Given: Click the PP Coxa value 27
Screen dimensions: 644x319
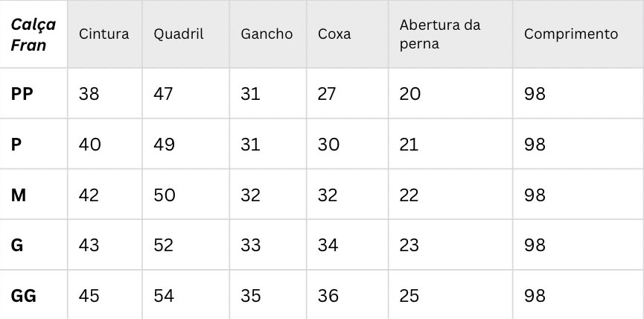Looking at the screenshot, I should pyautogui.click(x=327, y=94).
